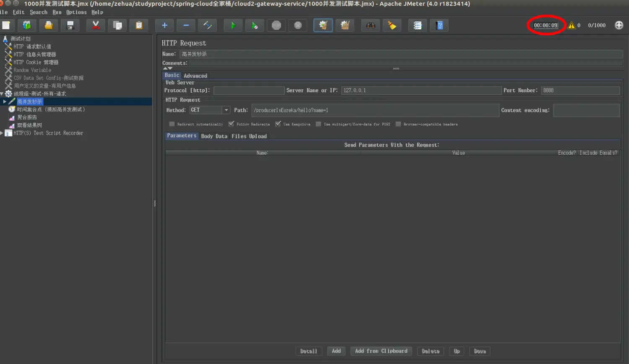Enable Browser-compatible headers checkbox
The height and width of the screenshot is (364, 629).
click(x=398, y=124)
